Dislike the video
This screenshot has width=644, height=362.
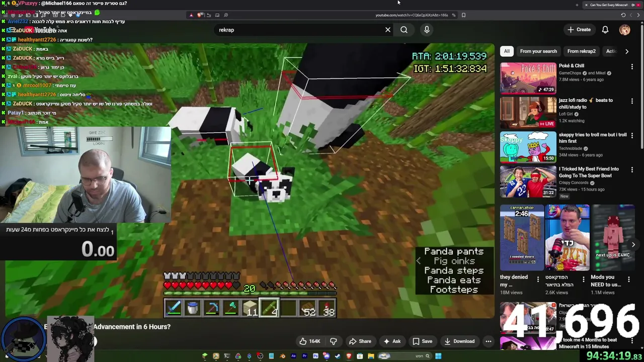pos(333,341)
